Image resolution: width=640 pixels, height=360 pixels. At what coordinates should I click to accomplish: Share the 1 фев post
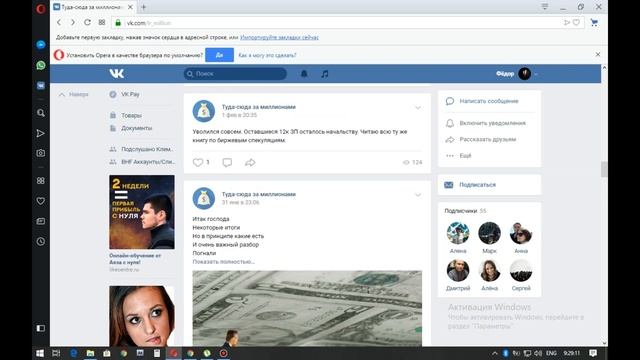tap(250, 162)
